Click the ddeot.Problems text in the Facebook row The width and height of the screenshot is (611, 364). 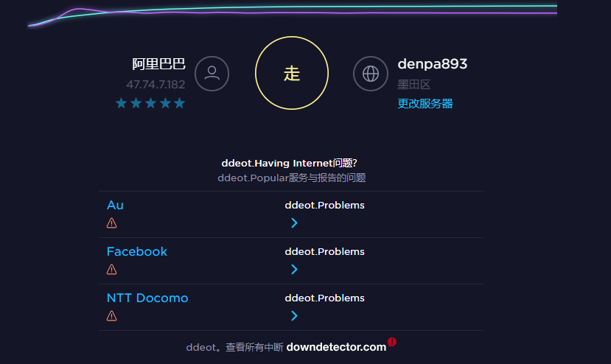[x=324, y=252]
